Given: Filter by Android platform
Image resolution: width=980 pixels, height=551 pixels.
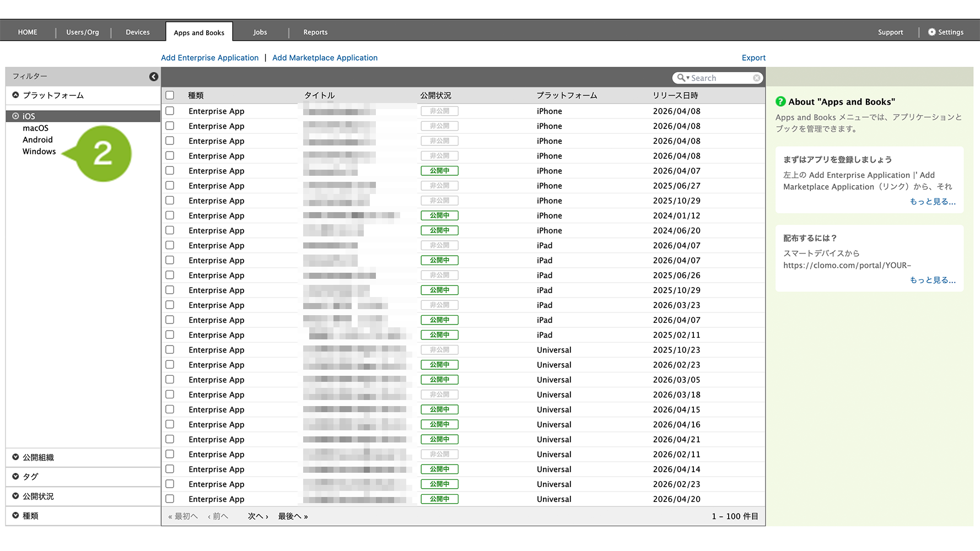Looking at the screenshot, I should (x=37, y=139).
